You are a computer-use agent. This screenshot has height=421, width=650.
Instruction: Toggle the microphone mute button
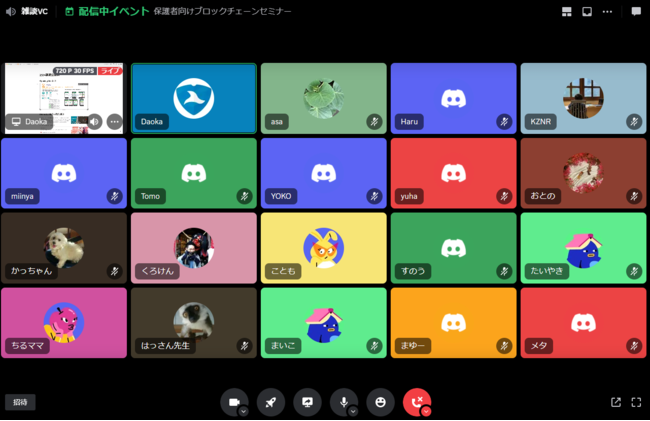[343, 402]
